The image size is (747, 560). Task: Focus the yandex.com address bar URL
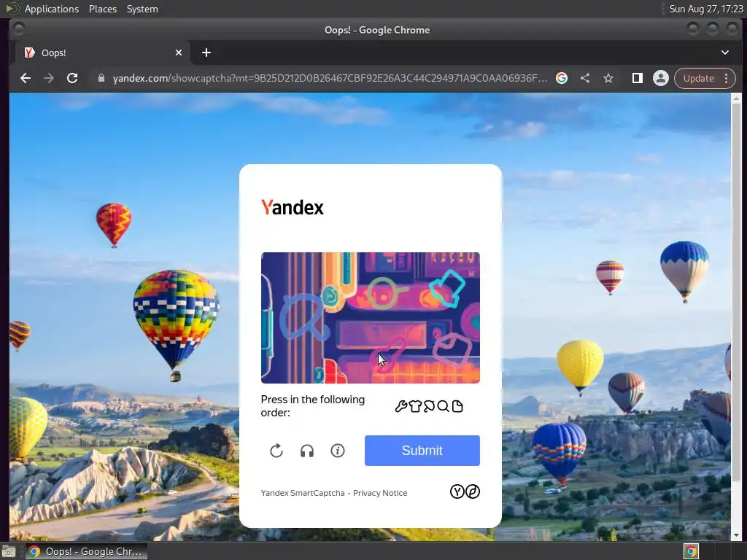[x=330, y=78]
